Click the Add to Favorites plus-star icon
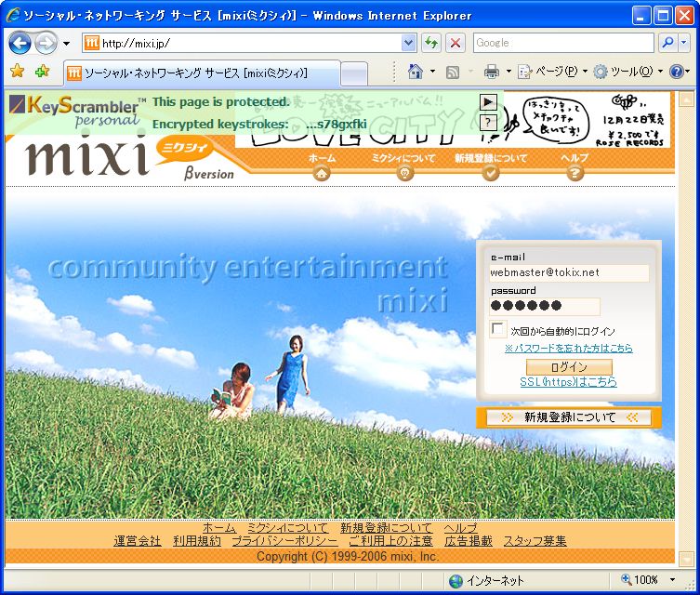 (x=42, y=71)
